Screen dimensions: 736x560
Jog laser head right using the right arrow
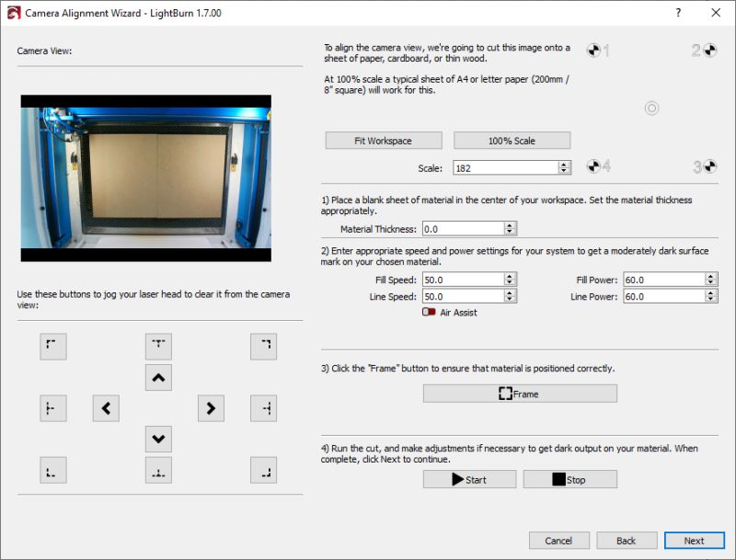(211, 407)
